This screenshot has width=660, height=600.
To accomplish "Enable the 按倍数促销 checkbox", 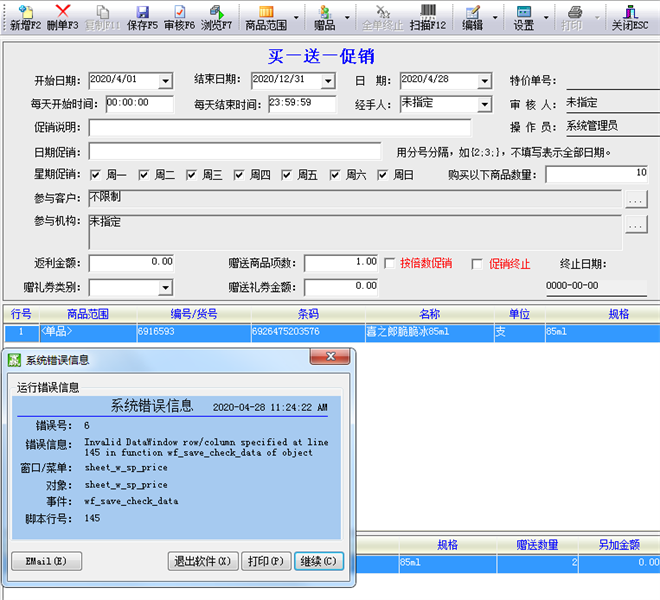I will 390,264.
